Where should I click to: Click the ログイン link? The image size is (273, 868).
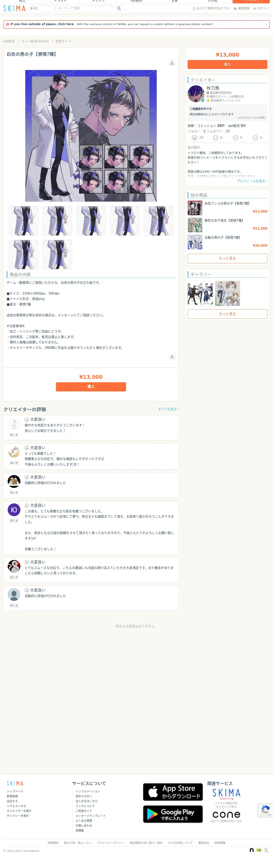click(x=261, y=9)
